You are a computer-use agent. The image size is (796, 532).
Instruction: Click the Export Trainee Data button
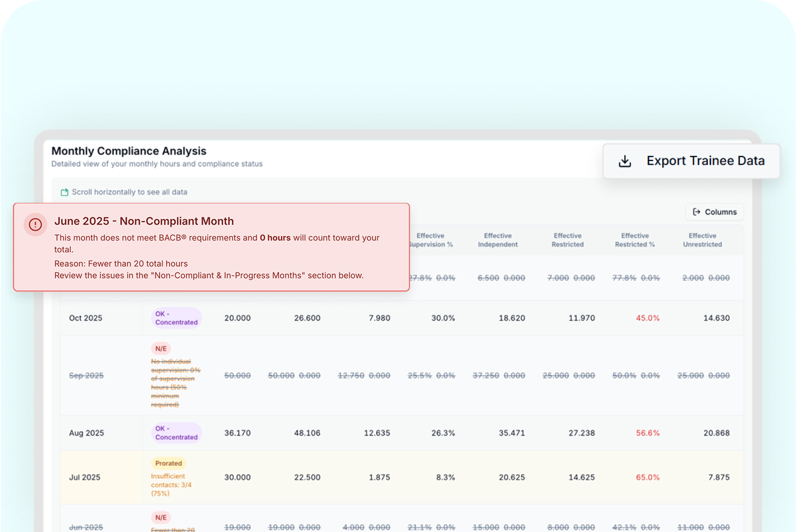691,161
